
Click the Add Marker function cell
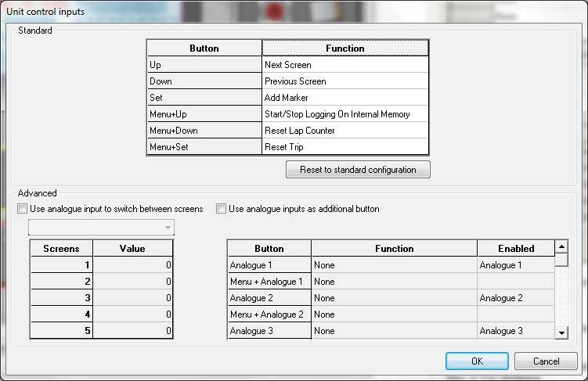(345, 98)
